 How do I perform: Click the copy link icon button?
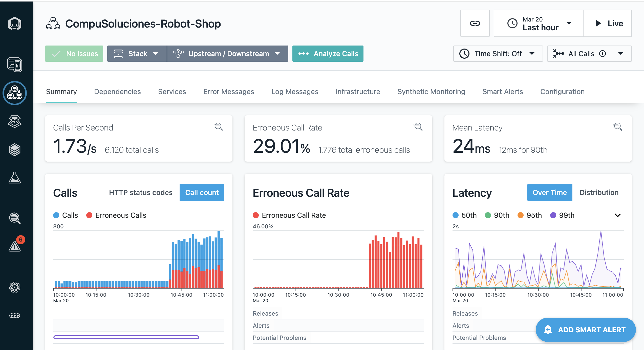(475, 23)
